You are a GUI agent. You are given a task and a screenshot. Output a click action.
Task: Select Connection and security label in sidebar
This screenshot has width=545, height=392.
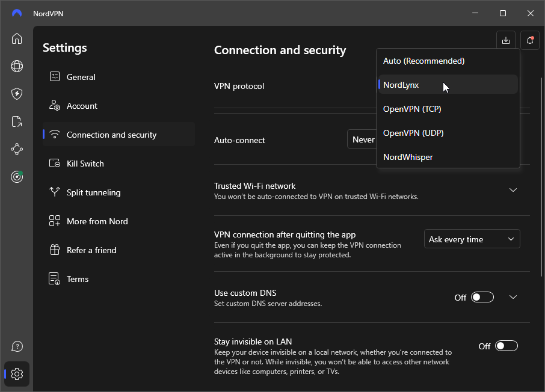[111, 135]
